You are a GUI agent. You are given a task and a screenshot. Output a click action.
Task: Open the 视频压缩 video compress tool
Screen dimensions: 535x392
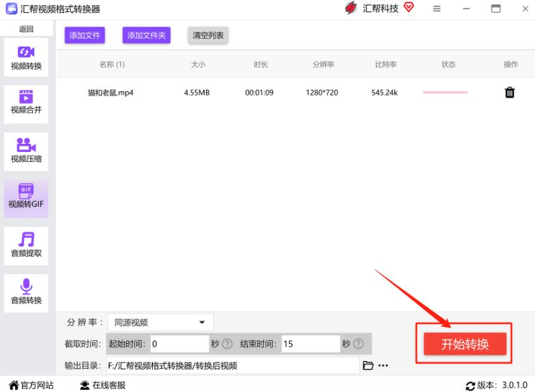[x=27, y=150]
